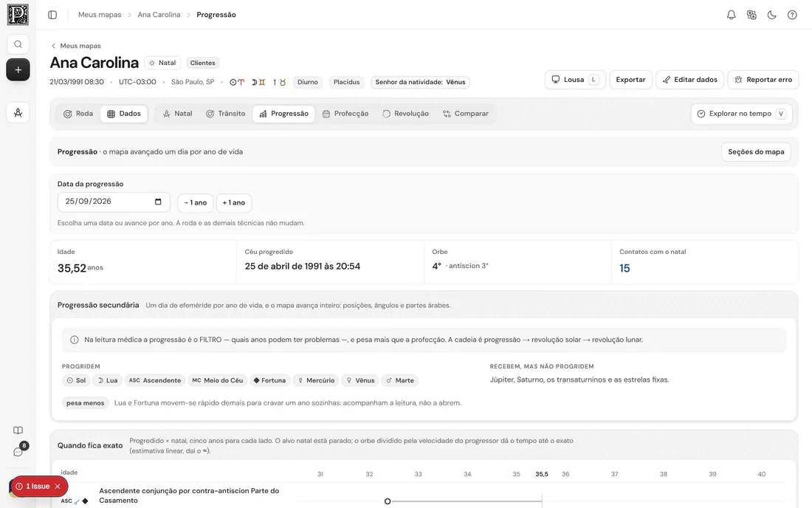Switch to dark mode with the moon icon

pyautogui.click(x=771, y=15)
